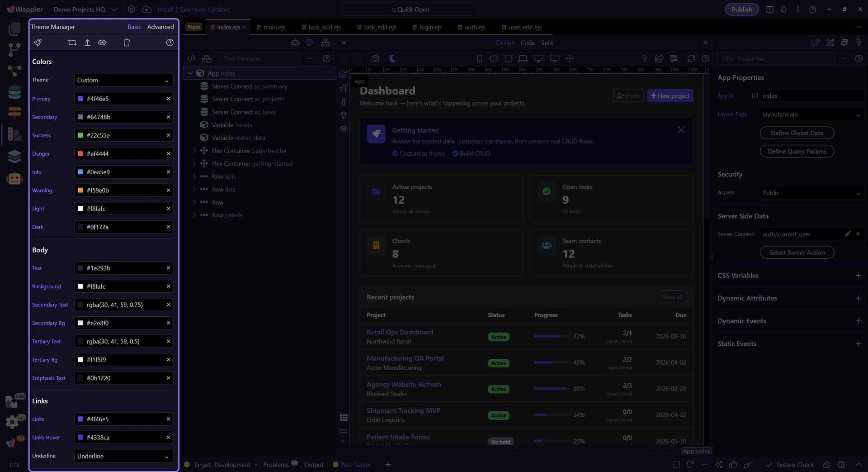Viewport: 868px width, 472px height.
Task: Click the cloud icon in the title bar
Action: pos(146,10)
